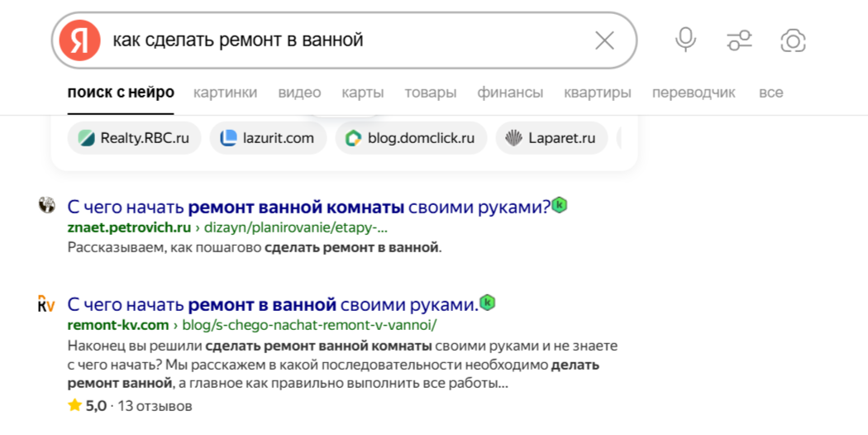Open image search camera icon

(x=793, y=41)
